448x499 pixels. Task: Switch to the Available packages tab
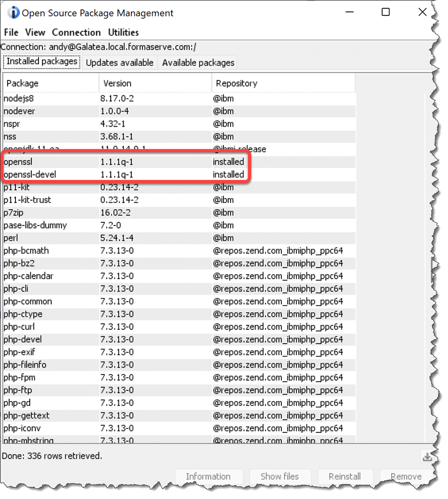(198, 63)
